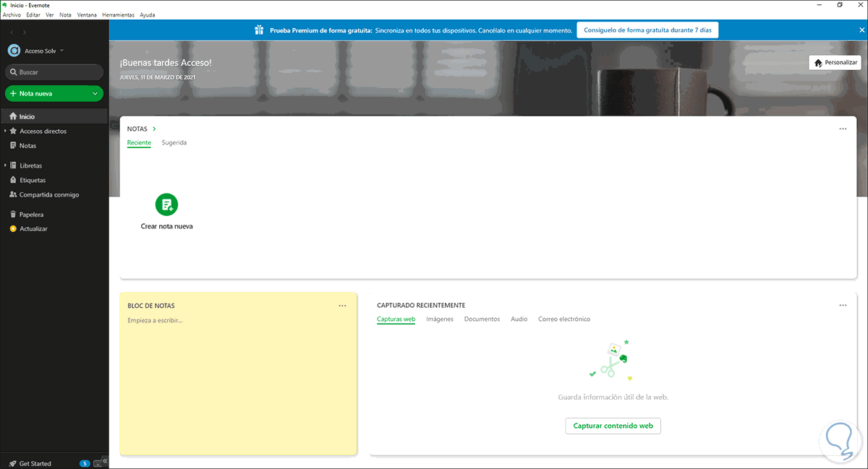868x469 pixels.
Task: Open the Herramientas menu
Action: point(119,14)
